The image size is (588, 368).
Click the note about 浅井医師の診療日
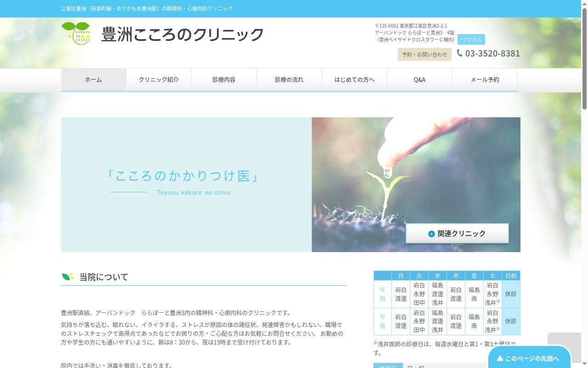(445, 348)
